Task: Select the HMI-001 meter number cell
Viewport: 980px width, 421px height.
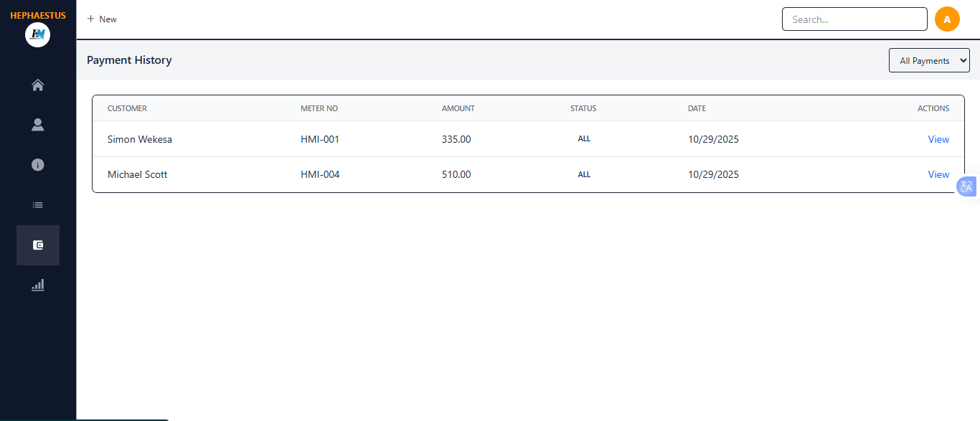Action: pos(320,139)
